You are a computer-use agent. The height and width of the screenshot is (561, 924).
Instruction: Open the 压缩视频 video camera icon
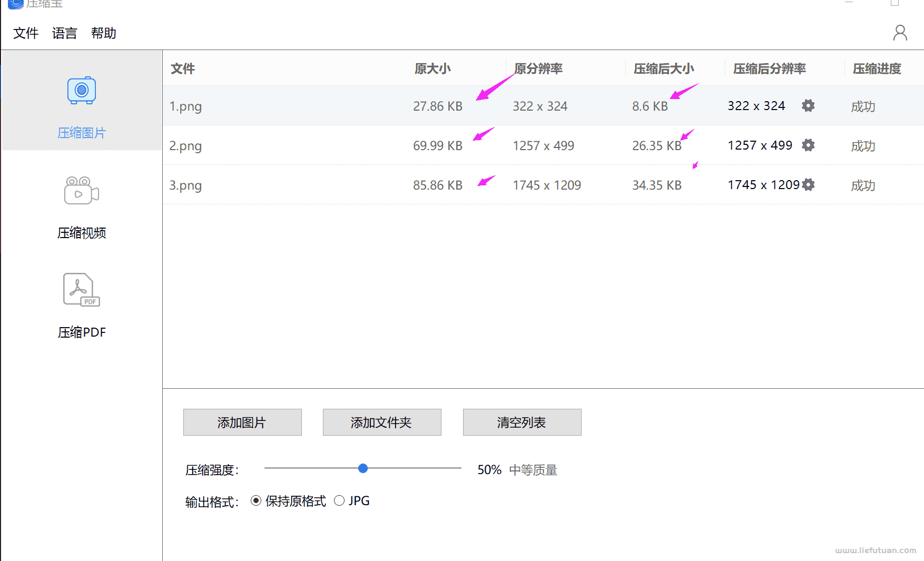(82, 190)
